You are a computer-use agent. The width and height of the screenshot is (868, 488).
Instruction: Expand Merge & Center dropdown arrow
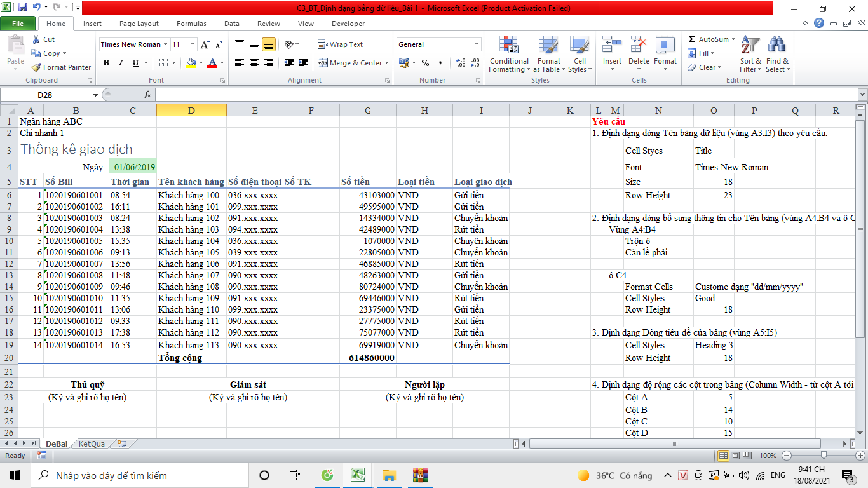[388, 63]
